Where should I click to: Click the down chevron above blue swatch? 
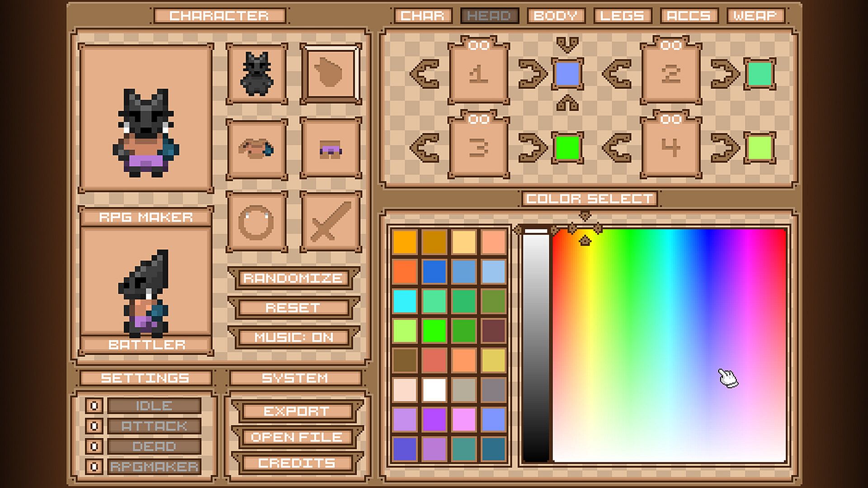567,45
